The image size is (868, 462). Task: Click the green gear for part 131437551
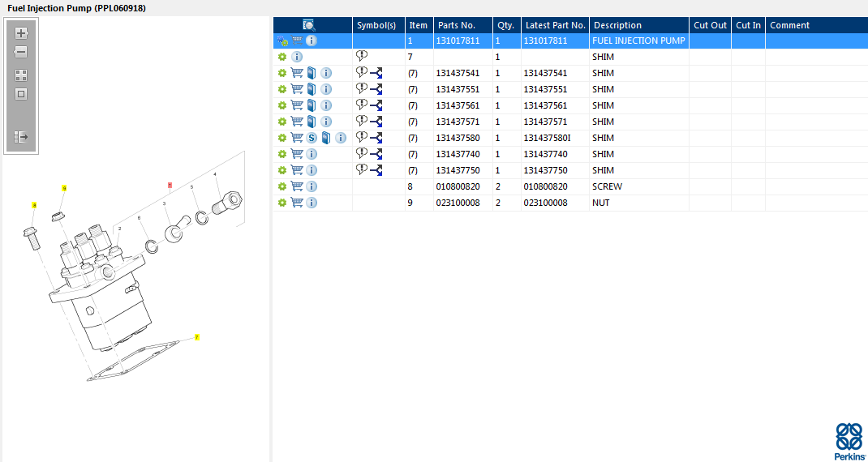coord(281,89)
